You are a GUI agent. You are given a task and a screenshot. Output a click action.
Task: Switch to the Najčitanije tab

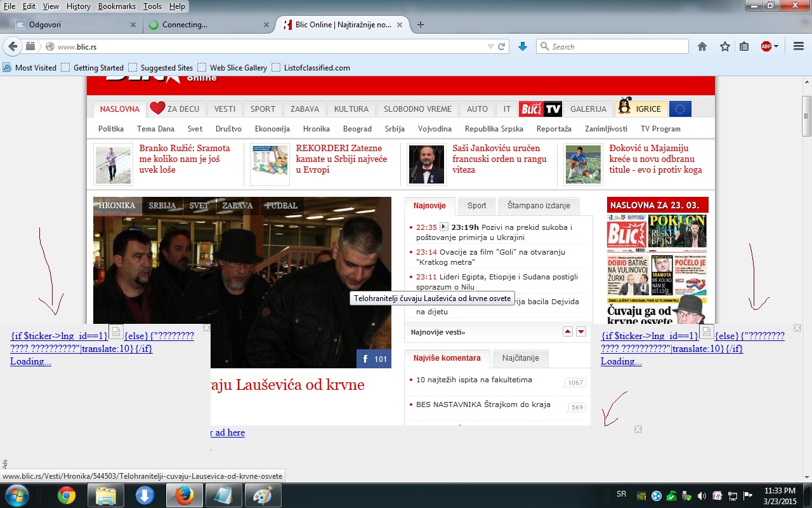click(520, 358)
